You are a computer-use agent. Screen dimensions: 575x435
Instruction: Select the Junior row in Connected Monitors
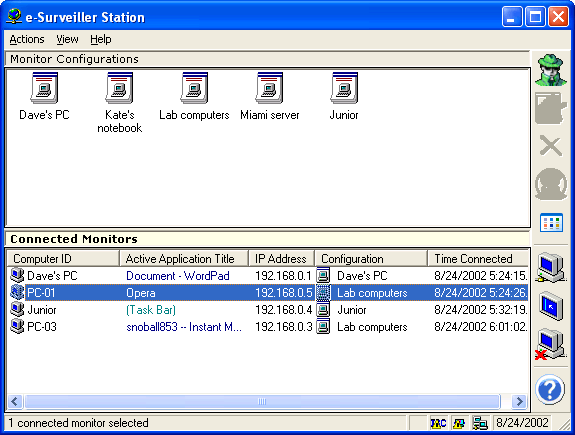(x=268, y=310)
